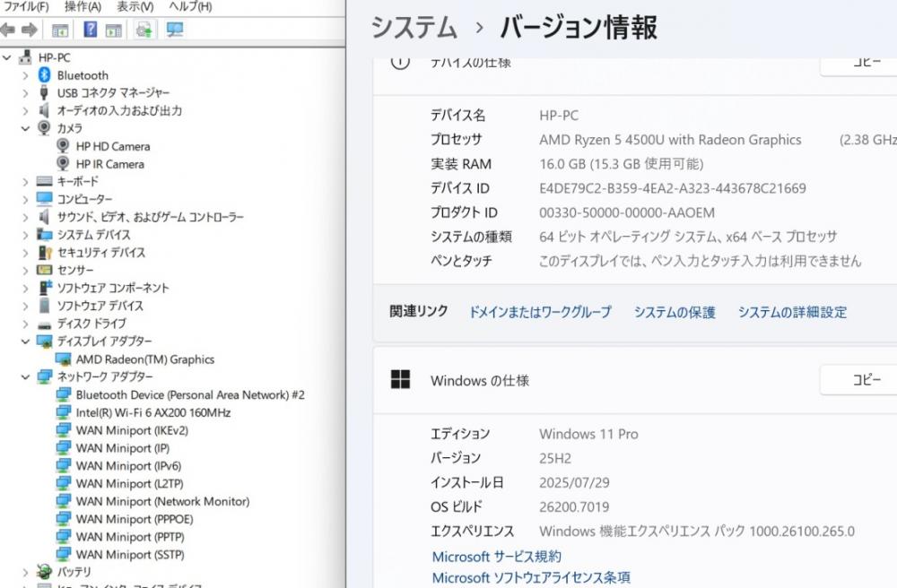This screenshot has height=588, width=897.
Task: Open the 操作(A) menu
Action: [x=83, y=7]
